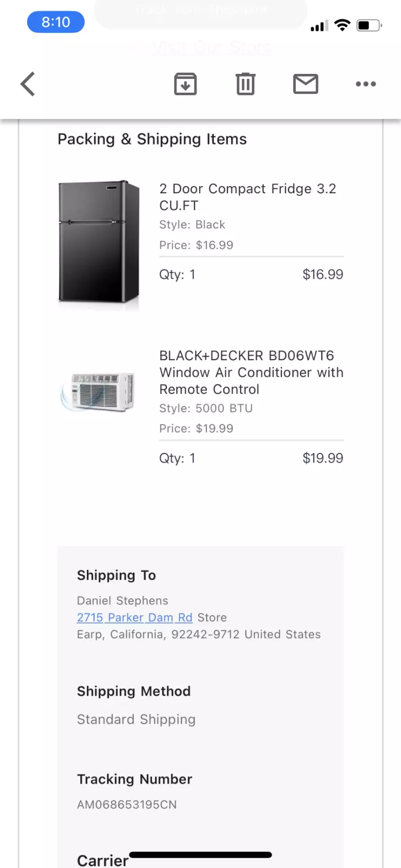Viewport: 401px width, 868px height.
Task: Tap the Daniel Stephens recipient name
Action: [x=123, y=600]
